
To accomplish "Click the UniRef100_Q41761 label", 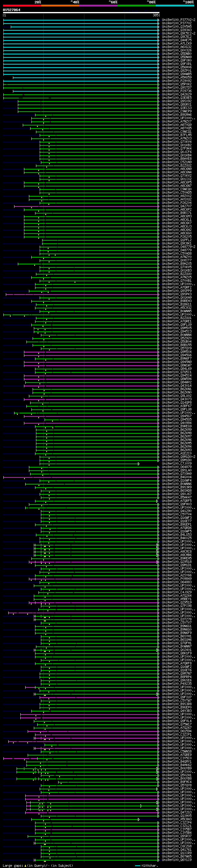I will tap(177, 850).
